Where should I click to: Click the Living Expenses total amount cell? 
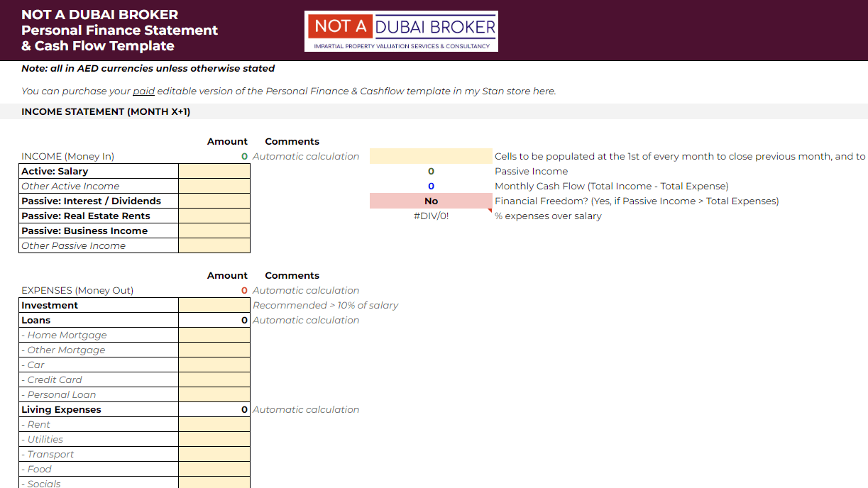[x=214, y=409]
